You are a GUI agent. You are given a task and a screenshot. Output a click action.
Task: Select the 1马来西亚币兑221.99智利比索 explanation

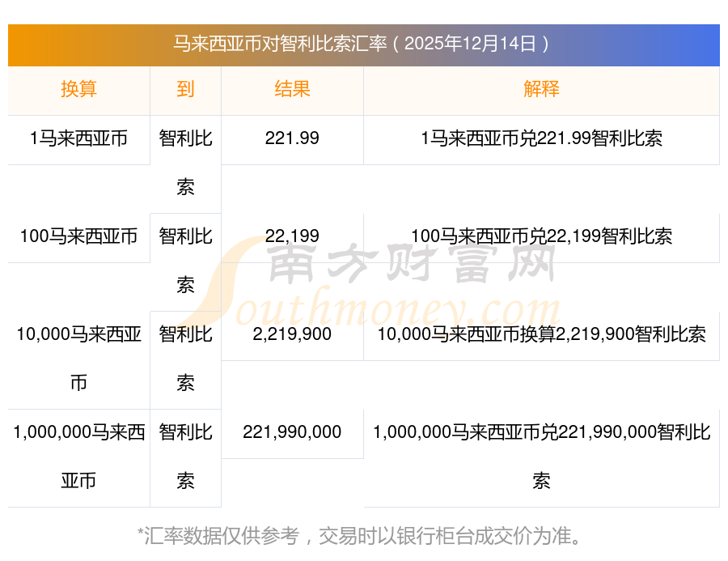541,138
